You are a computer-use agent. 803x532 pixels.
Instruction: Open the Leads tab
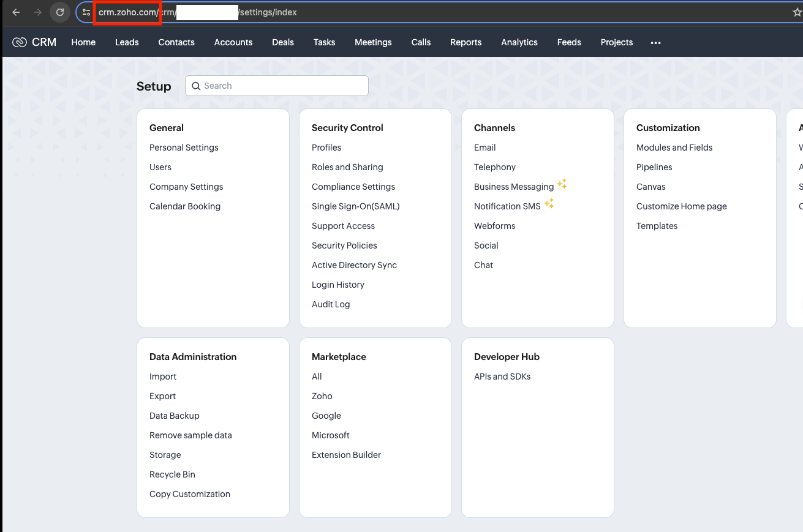point(127,42)
